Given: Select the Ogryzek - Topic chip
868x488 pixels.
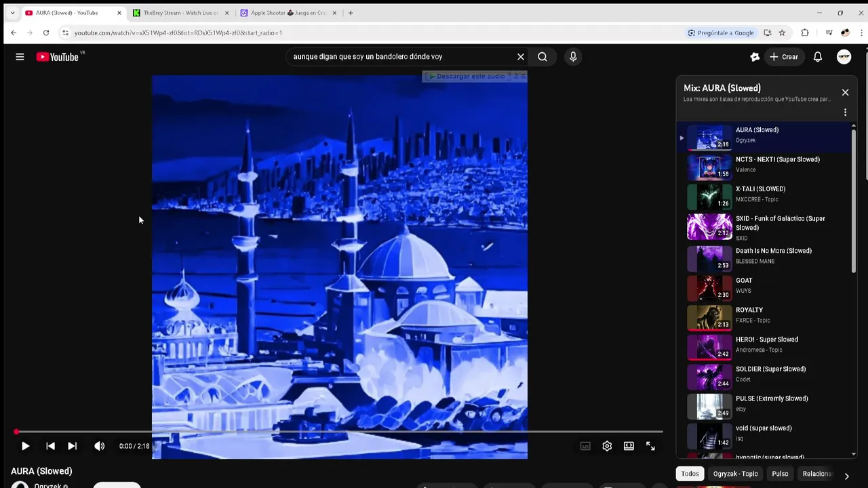Looking at the screenshot, I should click(735, 474).
